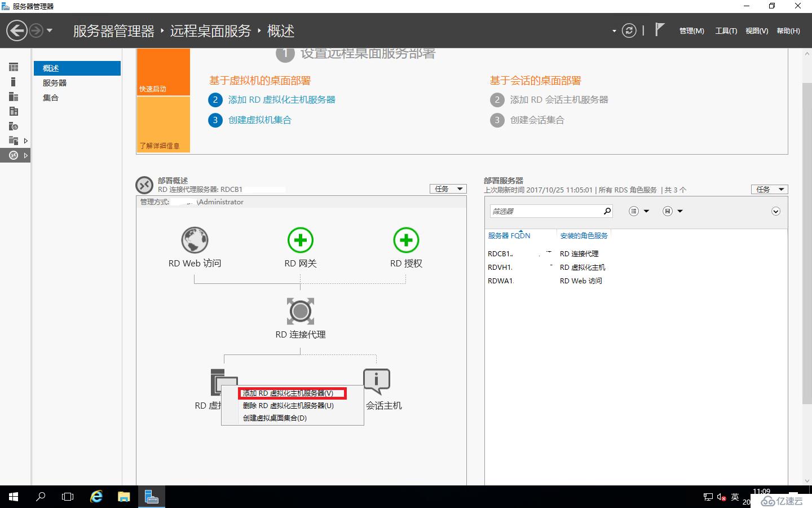Select 集合 in the left navigation
The width and height of the screenshot is (812, 508).
click(x=77, y=98)
